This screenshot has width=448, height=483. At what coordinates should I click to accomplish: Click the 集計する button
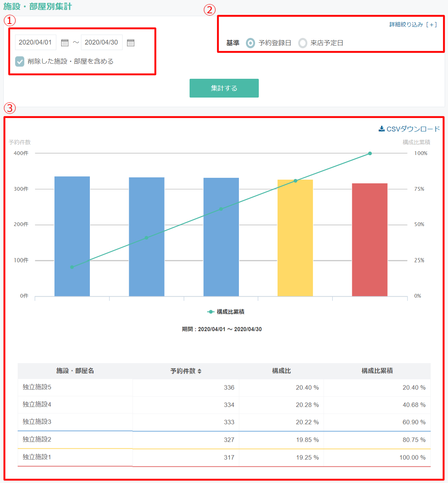point(224,88)
